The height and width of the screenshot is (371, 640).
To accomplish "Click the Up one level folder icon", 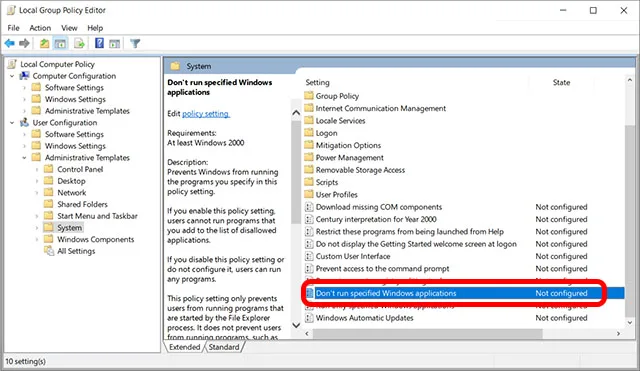I will pos(44,43).
